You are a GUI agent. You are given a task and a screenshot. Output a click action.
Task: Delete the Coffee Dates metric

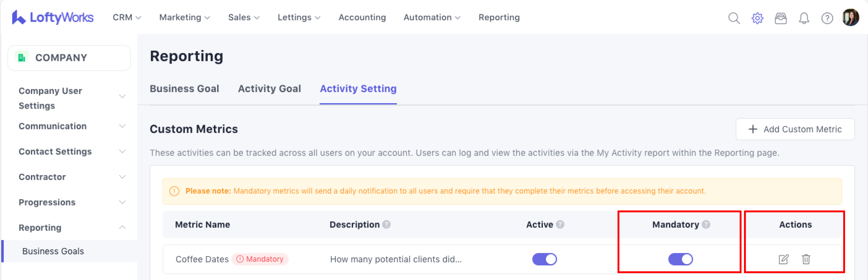(806, 259)
